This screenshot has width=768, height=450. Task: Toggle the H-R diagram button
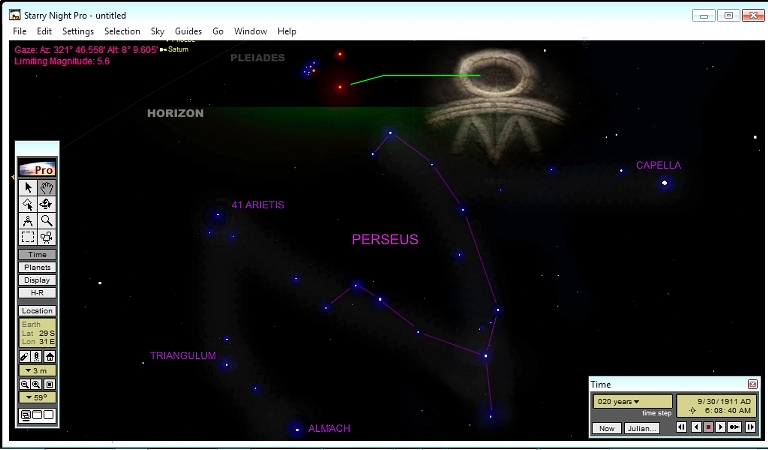point(37,293)
